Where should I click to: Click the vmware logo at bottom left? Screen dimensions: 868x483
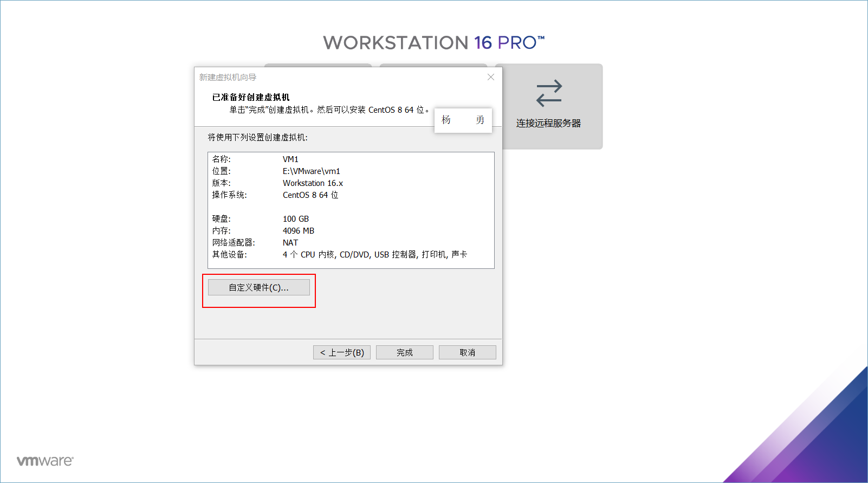pos(45,461)
